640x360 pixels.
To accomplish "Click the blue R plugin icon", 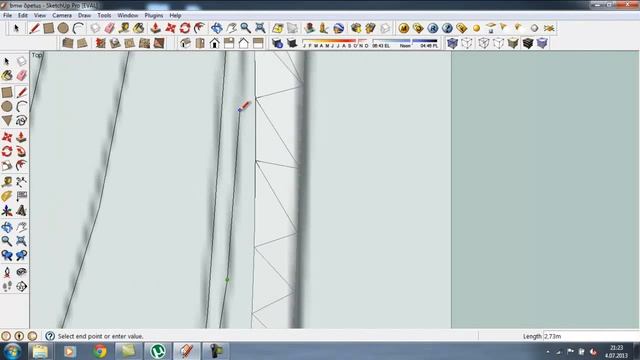I will point(433,28).
